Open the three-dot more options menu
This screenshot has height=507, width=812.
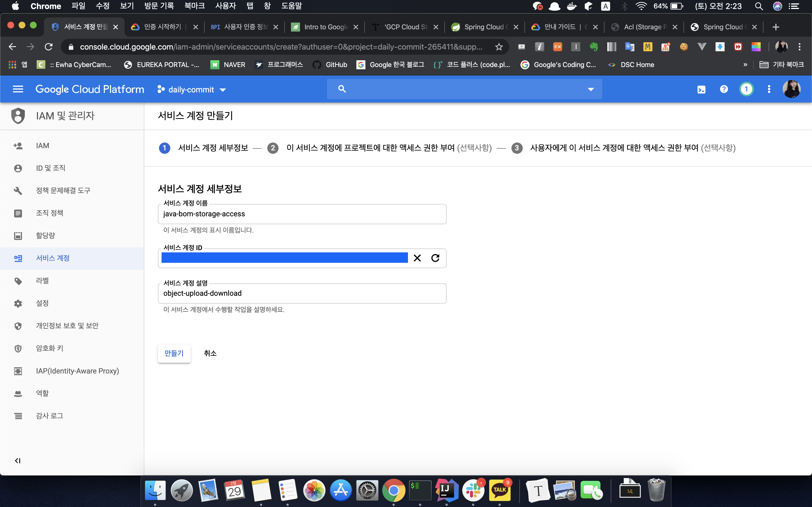[x=769, y=89]
